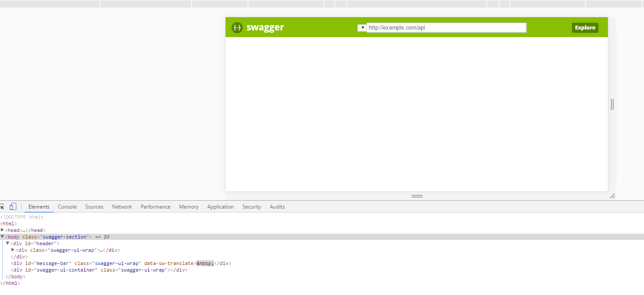Open the Sources tab
This screenshot has width=644, height=295.
pos(94,207)
